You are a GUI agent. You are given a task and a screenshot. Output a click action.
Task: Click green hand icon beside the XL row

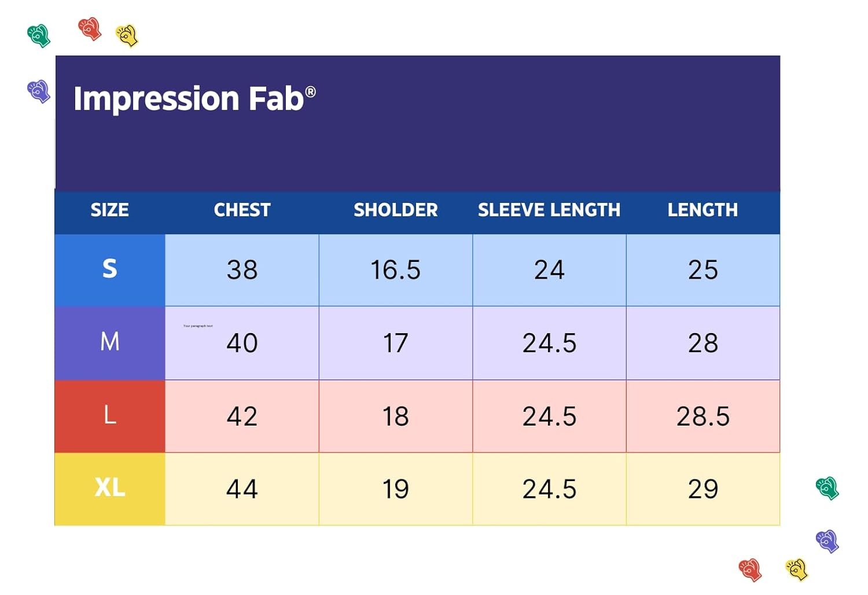click(x=827, y=488)
